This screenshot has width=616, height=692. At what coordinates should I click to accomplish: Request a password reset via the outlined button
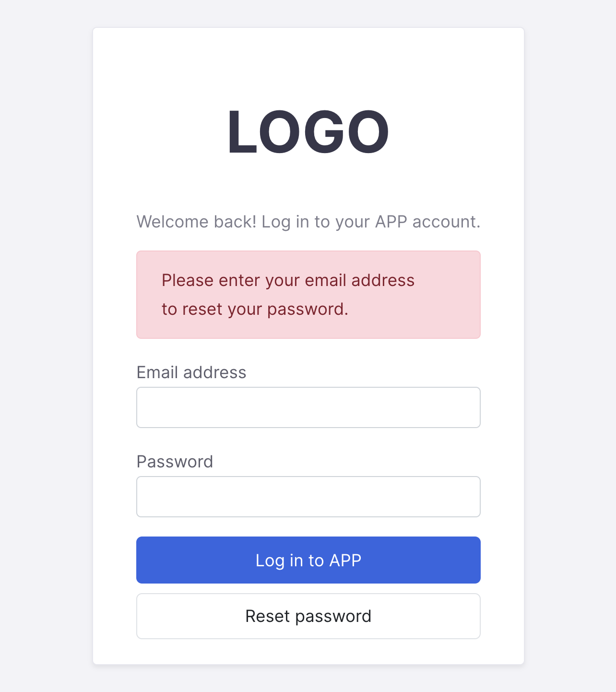pos(308,616)
